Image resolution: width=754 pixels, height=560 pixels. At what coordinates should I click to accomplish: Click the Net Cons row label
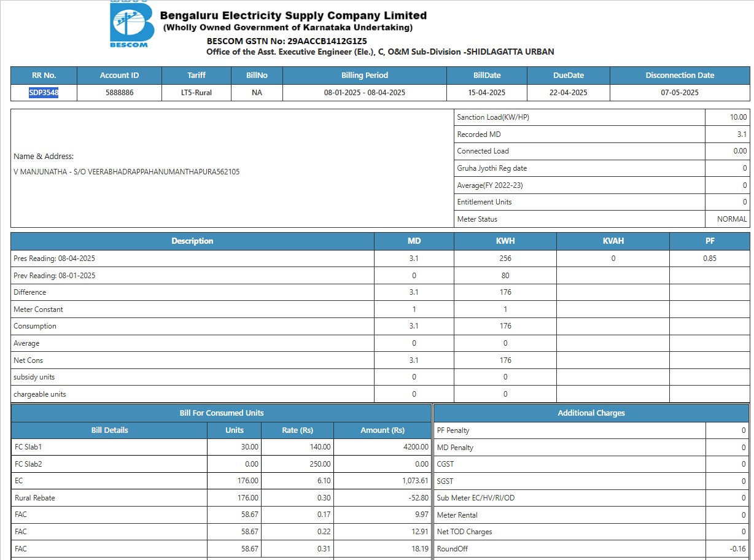[28, 360]
